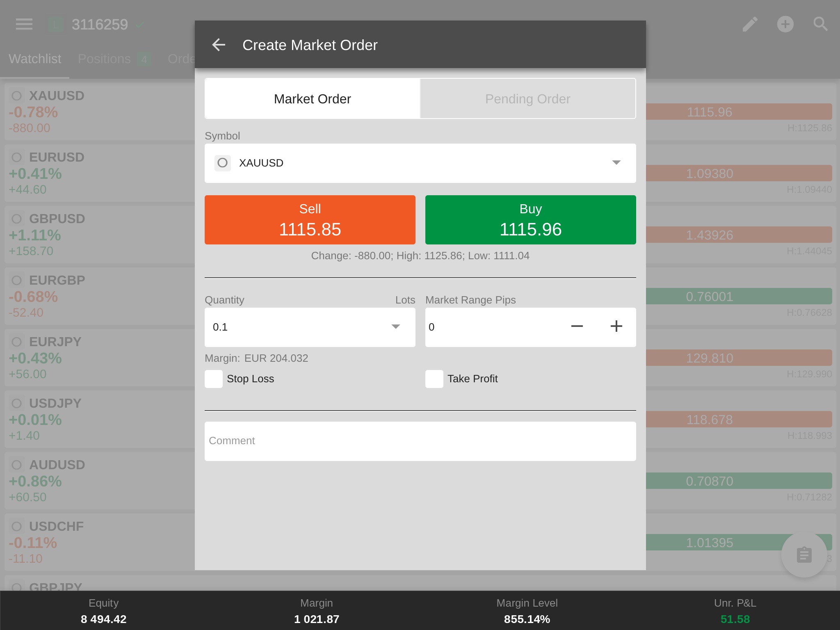
Task: Tap the add plus circle icon
Action: pyautogui.click(x=785, y=24)
